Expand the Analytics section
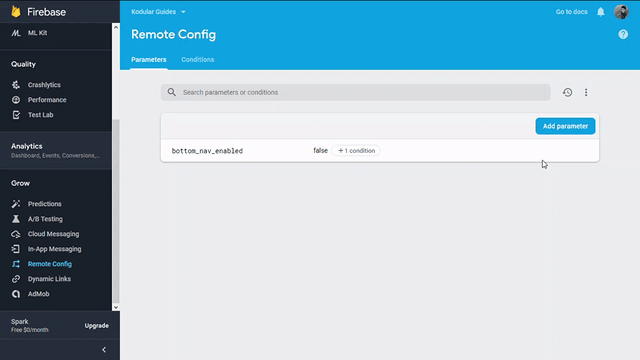The height and width of the screenshot is (360, 640). click(56, 150)
